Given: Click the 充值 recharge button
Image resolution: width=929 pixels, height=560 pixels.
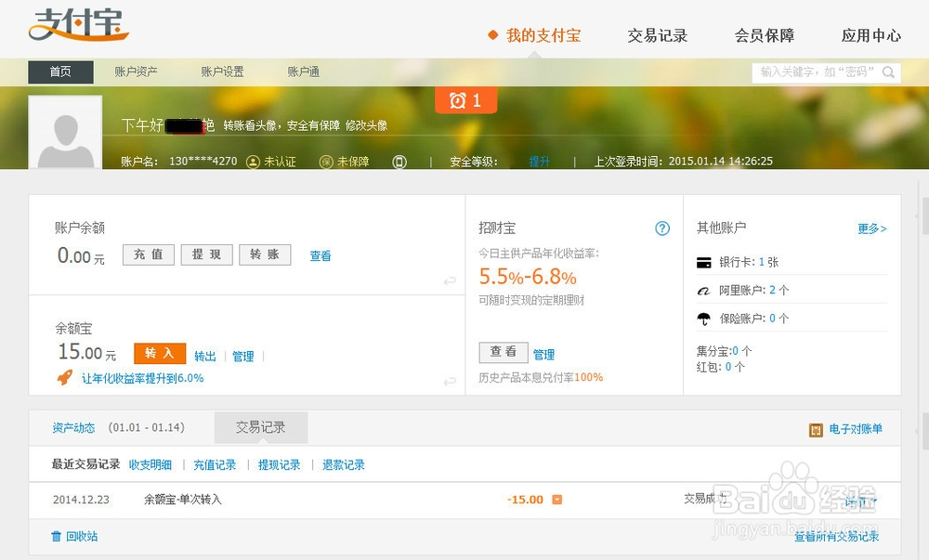Looking at the screenshot, I should (x=148, y=254).
